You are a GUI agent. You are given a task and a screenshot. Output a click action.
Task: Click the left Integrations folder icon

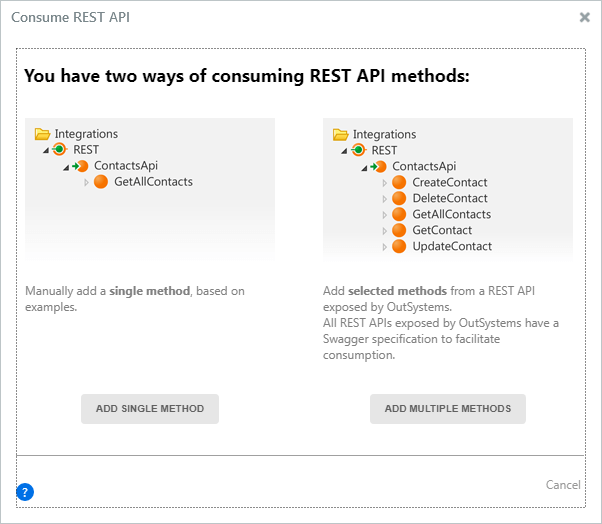tap(42, 134)
